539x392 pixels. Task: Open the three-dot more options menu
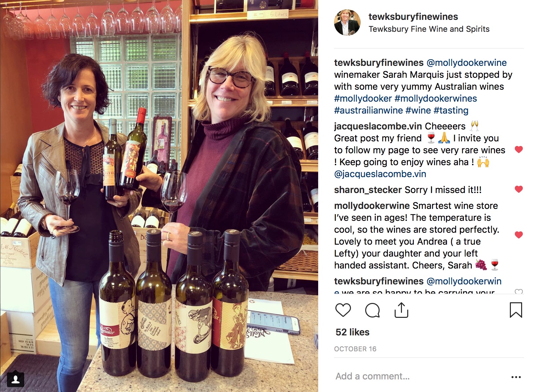click(516, 377)
